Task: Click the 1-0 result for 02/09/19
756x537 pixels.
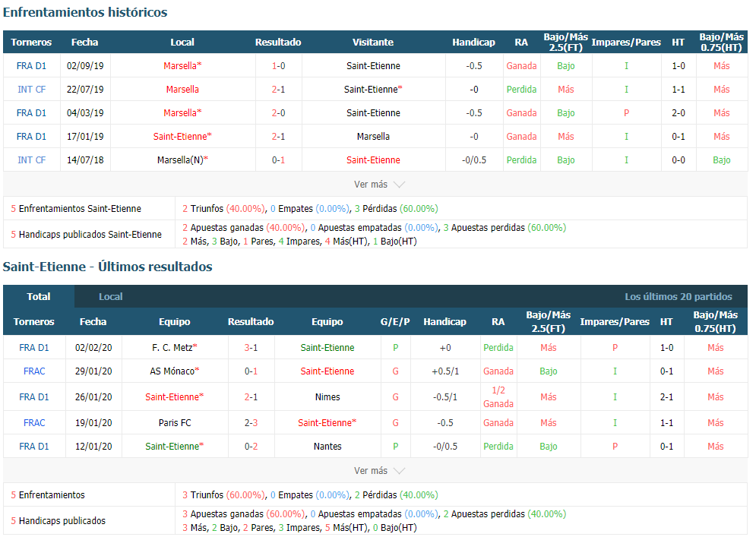Action: tap(278, 66)
